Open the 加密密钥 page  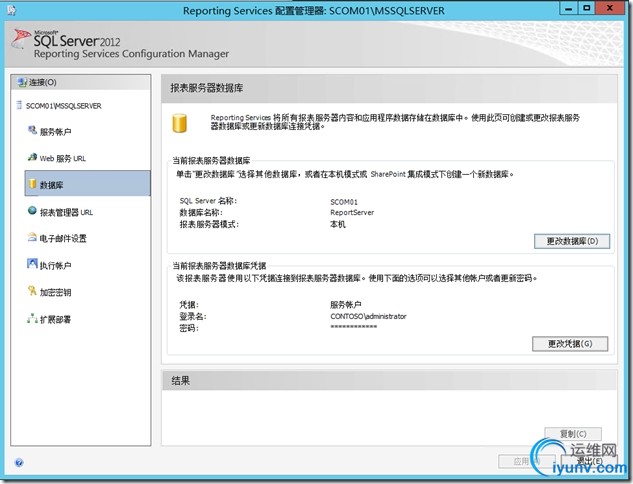pyautogui.click(x=55, y=292)
